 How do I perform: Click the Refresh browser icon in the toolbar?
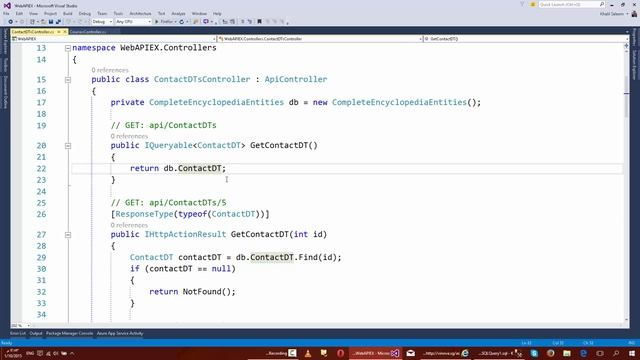click(x=182, y=22)
